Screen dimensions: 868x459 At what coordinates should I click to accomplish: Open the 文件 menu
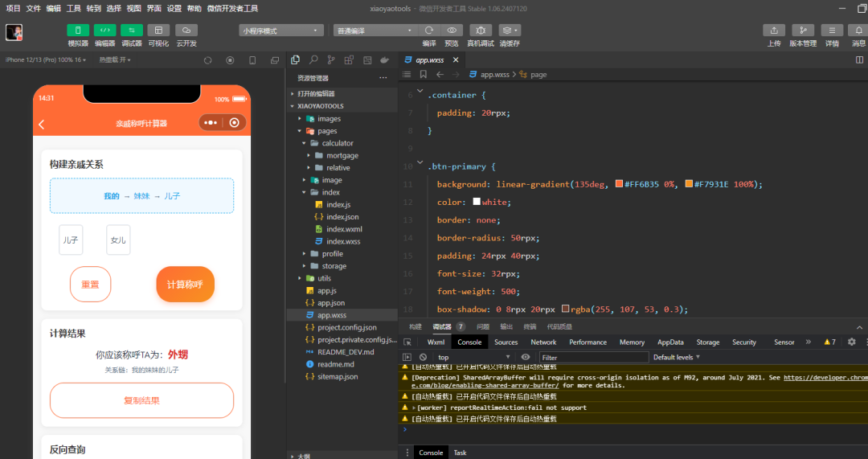(x=33, y=8)
